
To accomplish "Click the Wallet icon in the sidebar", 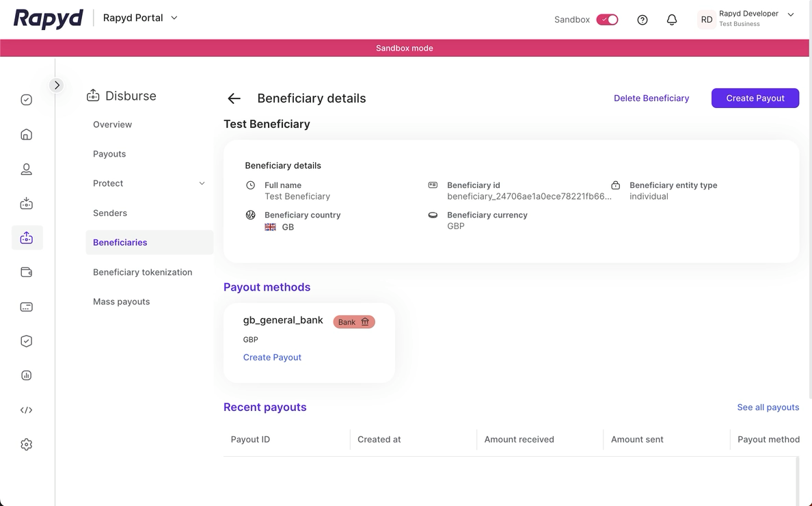I will pos(26,271).
